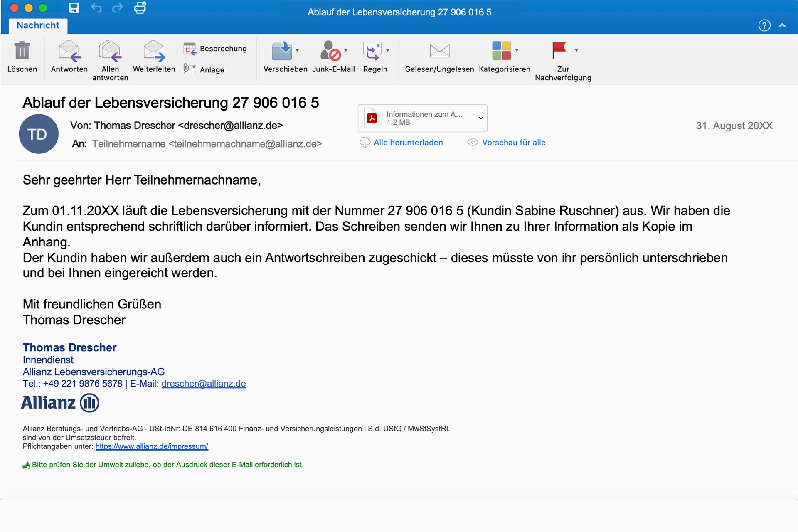The image size is (798, 532).
Task: Expand the Verschieben dropdown arrow
Action: pos(297,50)
